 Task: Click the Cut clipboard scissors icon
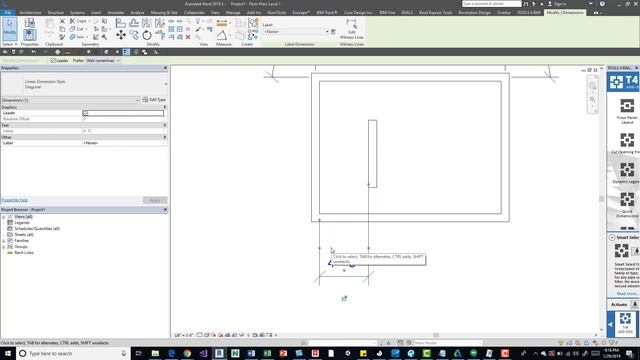tap(62, 21)
